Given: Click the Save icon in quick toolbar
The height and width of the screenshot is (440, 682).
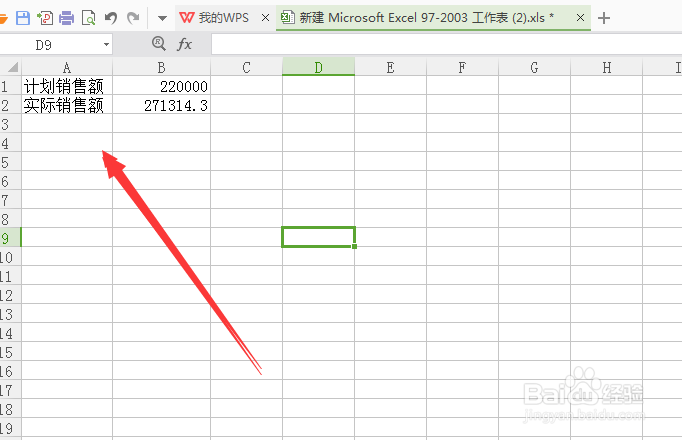Looking at the screenshot, I should 23,18.
